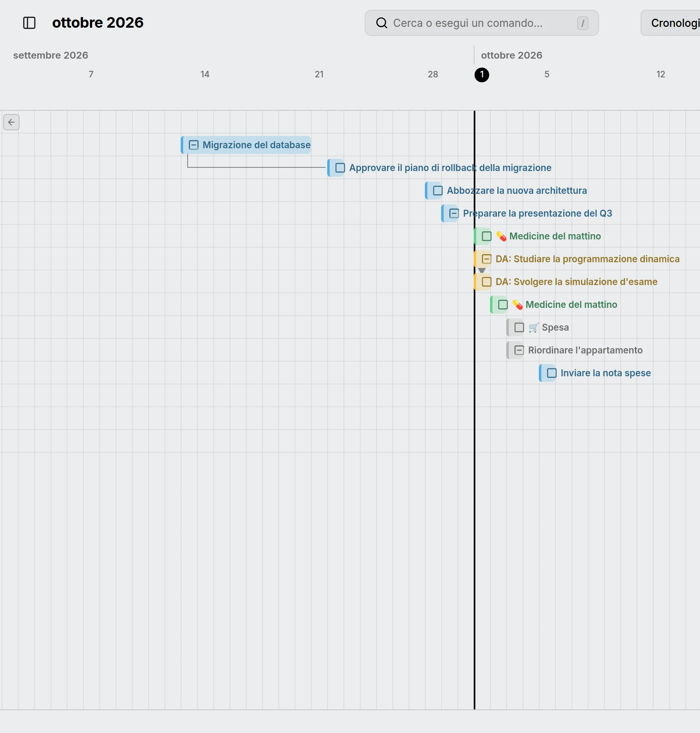
Task: Check off Approvare il piano di rollback
Action: tap(340, 168)
